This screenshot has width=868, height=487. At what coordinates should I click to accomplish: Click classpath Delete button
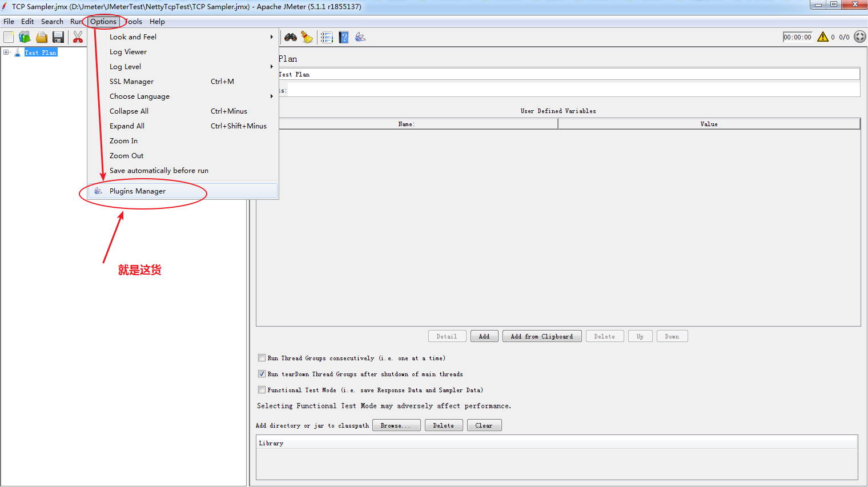(x=444, y=425)
